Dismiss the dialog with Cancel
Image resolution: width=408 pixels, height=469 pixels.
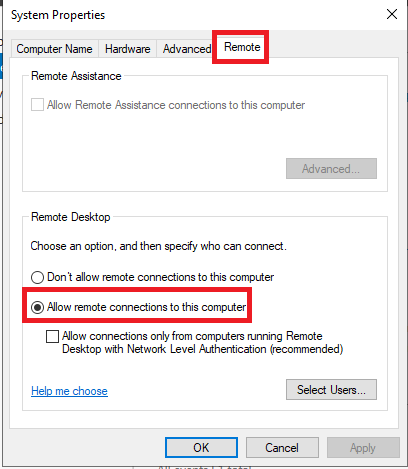click(282, 448)
